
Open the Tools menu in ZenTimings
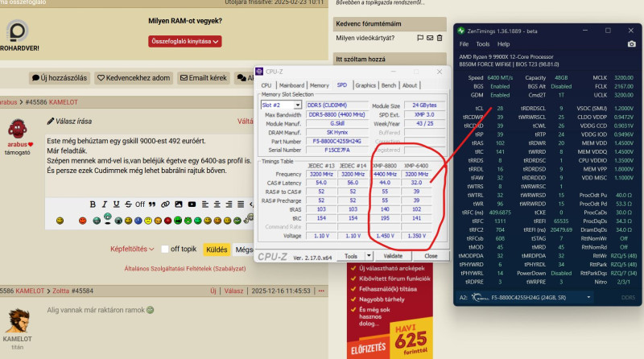tap(482, 44)
